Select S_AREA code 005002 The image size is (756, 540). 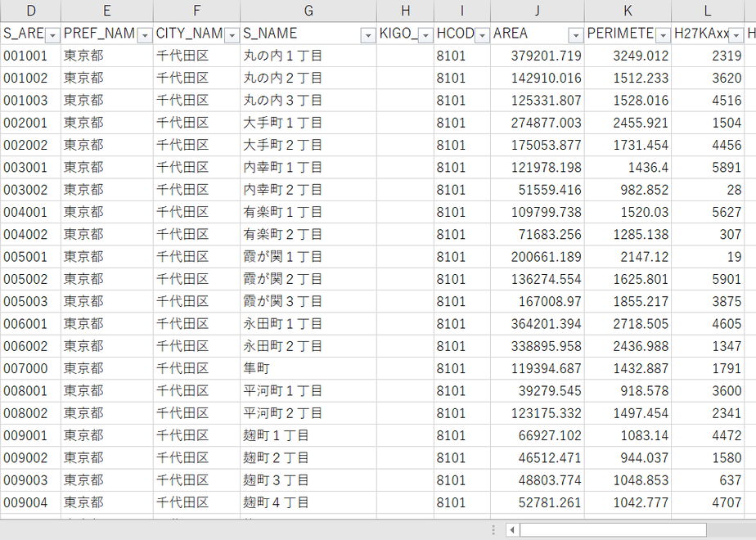[30, 279]
